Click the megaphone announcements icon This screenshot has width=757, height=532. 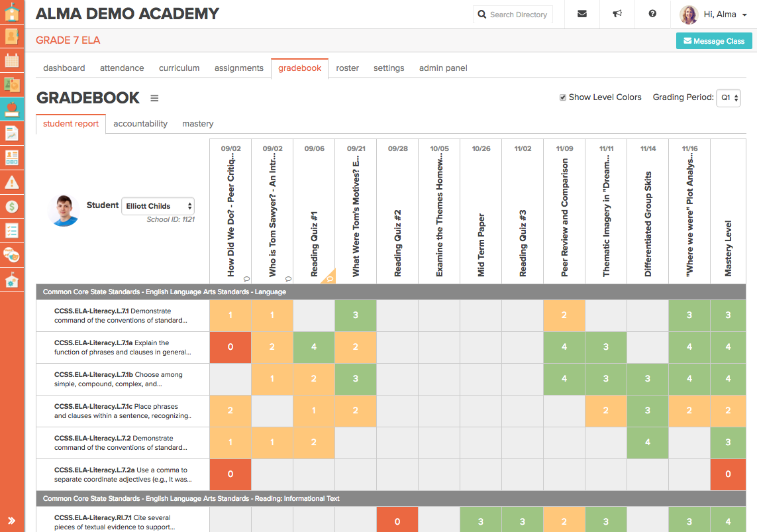point(617,14)
